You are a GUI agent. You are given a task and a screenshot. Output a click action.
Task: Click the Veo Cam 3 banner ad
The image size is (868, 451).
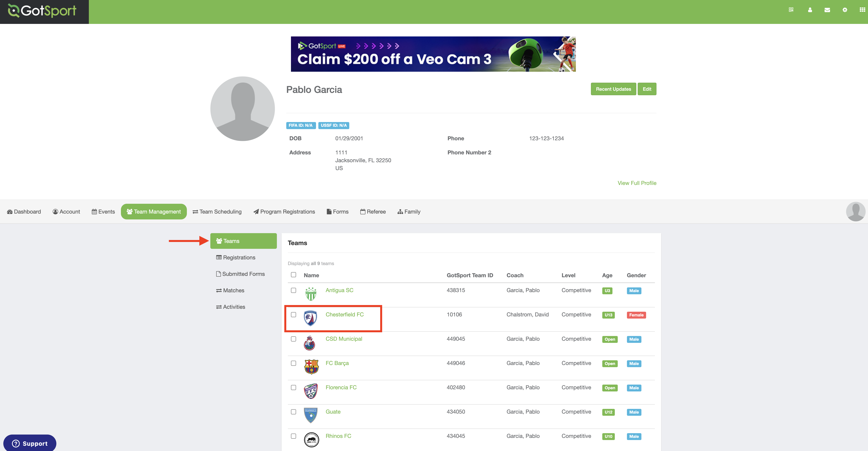tap(433, 54)
